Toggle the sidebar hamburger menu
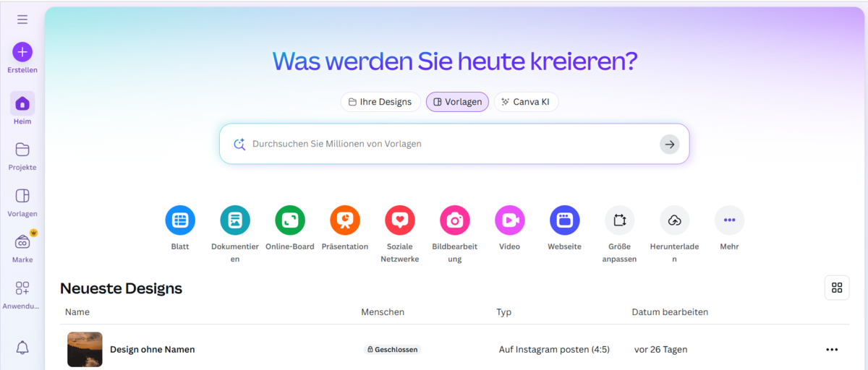Screen dimensions: 868x370 [x=22, y=20]
